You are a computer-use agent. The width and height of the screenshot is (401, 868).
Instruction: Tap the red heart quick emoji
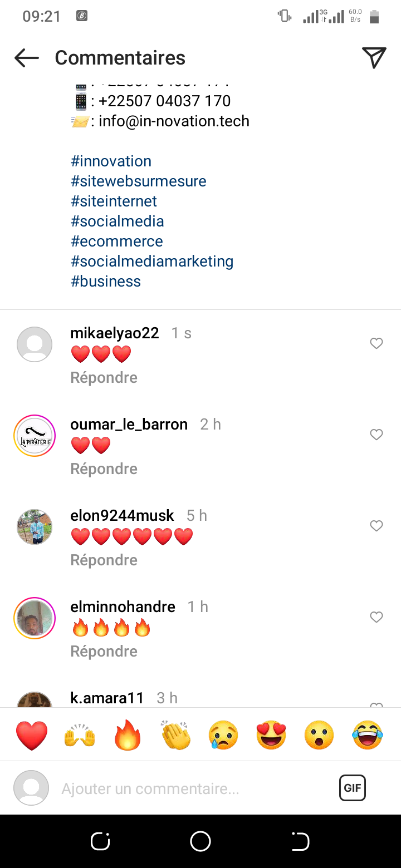(x=32, y=735)
